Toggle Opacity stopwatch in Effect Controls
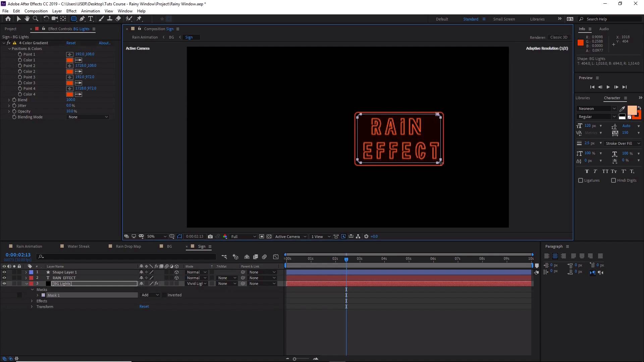This screenshot has width=644, height=362. coord(14,111)
